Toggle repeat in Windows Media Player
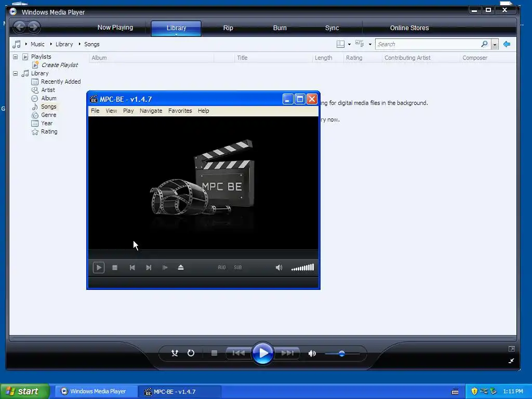Image resolution: width=532 pixels, height=399 pixels. point(191,353)
